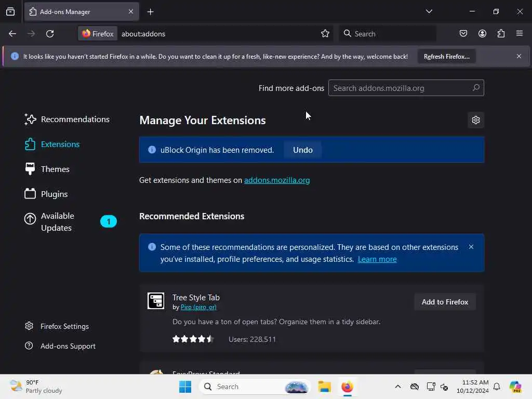
Task: Click the display tray icon
Action: click(431, 387)
